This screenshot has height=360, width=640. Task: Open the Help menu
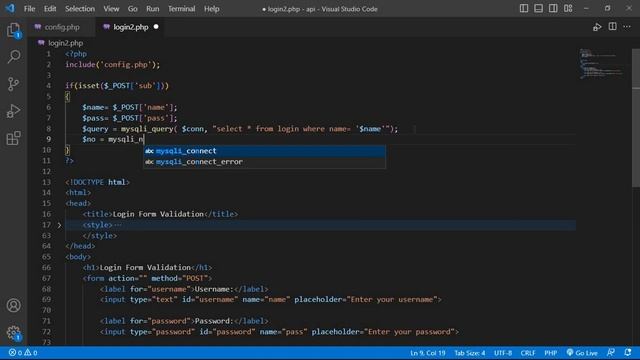click(x=211, y=9)
